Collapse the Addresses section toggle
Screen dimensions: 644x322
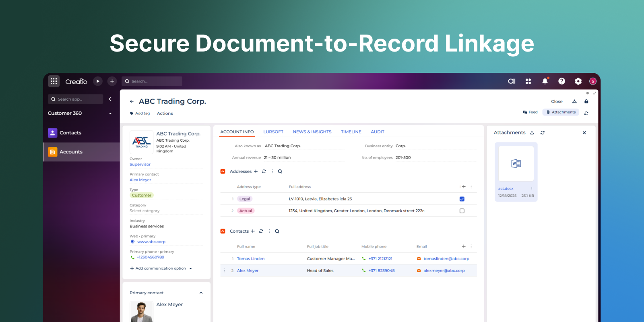click(223, 171)
